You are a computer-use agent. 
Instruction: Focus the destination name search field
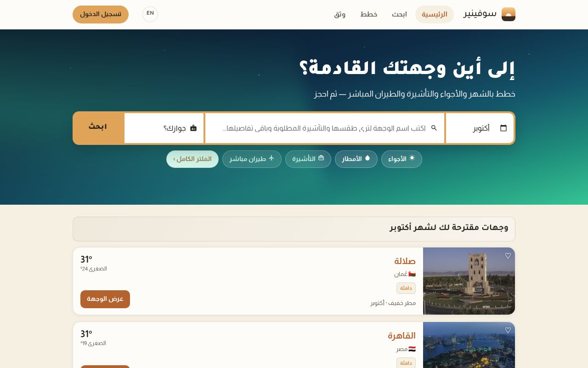click(325, 128)
